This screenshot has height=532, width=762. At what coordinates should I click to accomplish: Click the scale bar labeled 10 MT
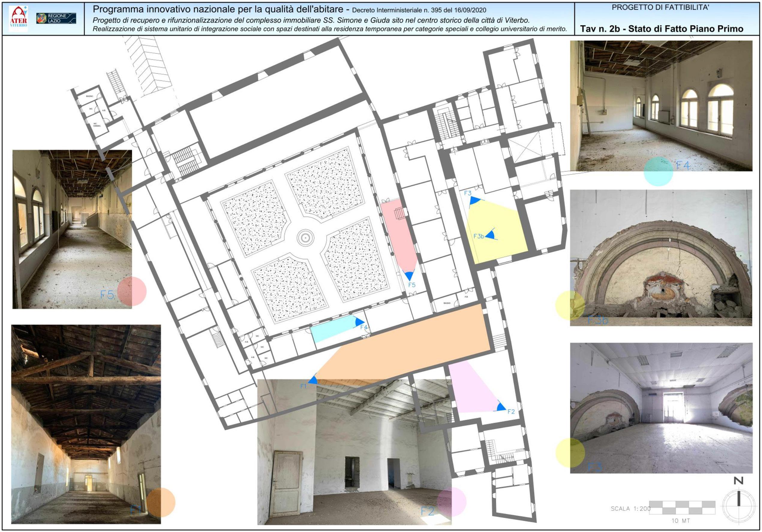682,508
